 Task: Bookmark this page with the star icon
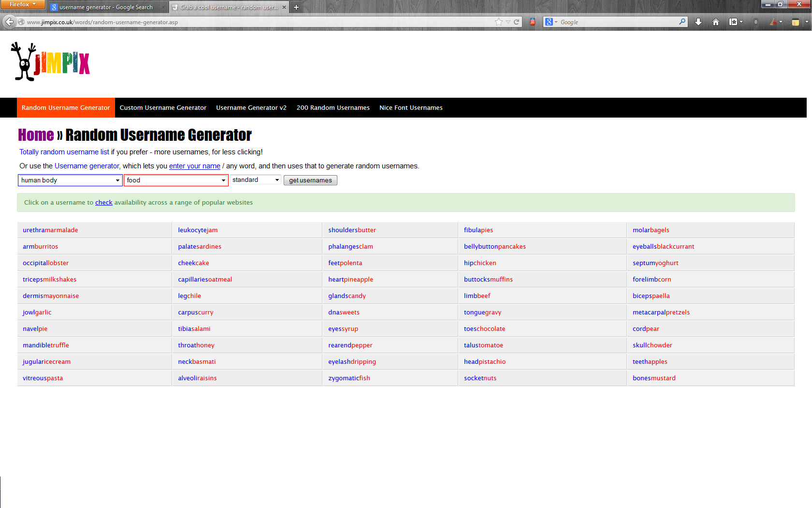point(499,22)
